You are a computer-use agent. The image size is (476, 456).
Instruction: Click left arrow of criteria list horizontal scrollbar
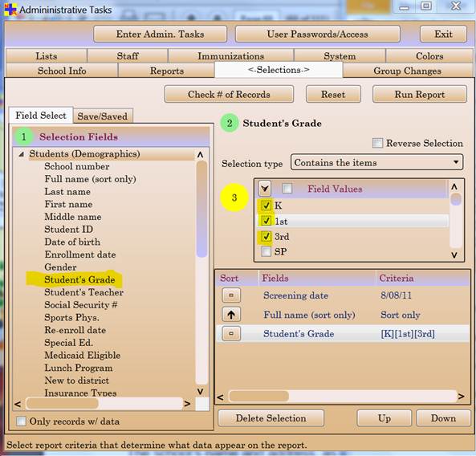221,397
